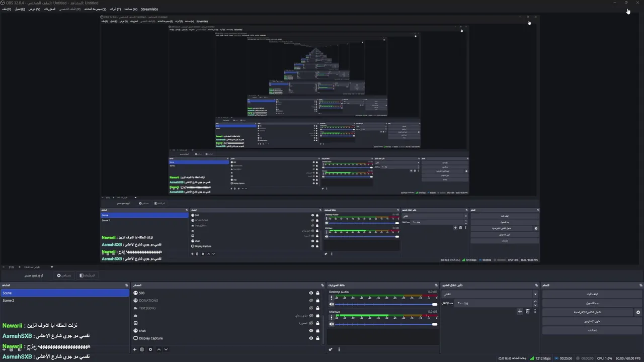644x362 pixels.
Task: Show the DONATIONS source via its eye
Action: pyautogui.click(x=311, y=301)
